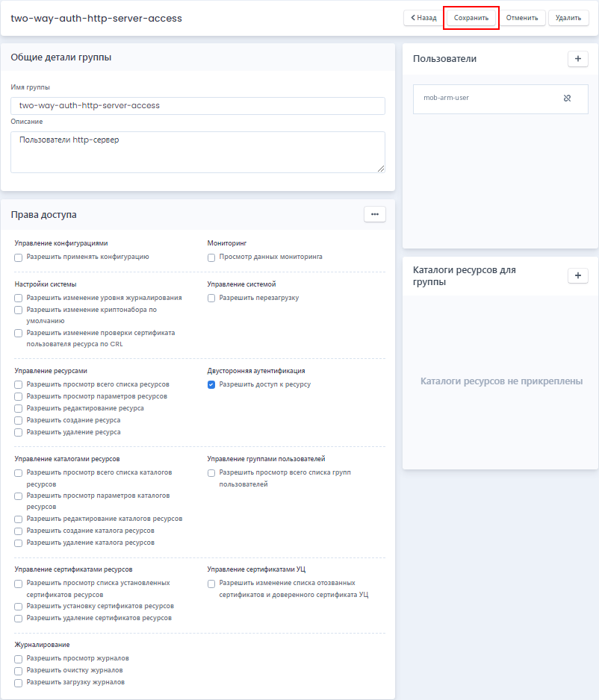The width and height of the screenshot is (599, 700).
Task: Check Разрешить создание ресурса
Action: pos(19,421)
